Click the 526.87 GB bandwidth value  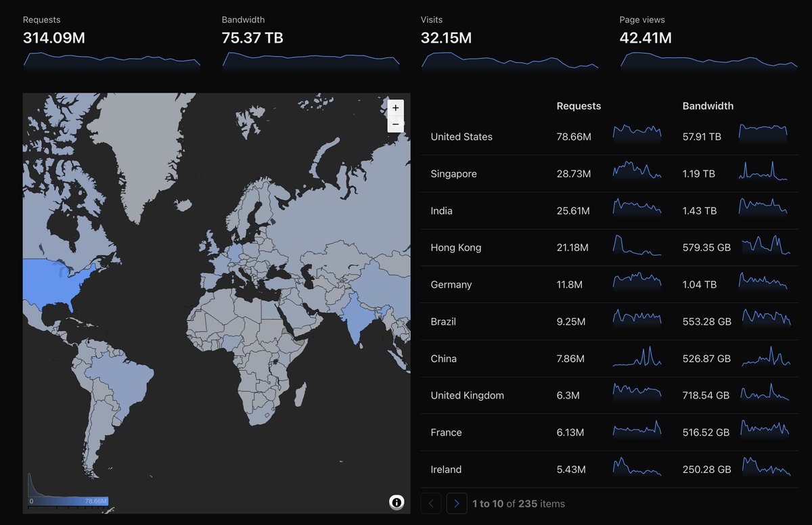click(x=706, y=359)
